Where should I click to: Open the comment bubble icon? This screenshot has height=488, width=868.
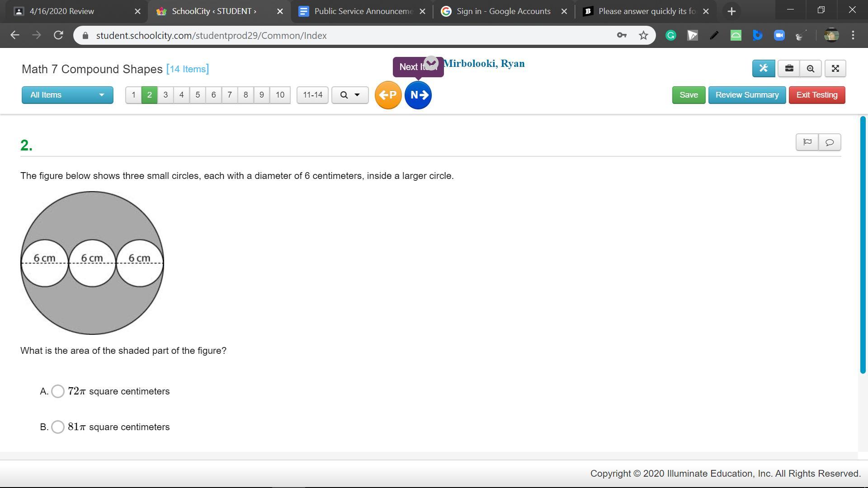[830, 142]
